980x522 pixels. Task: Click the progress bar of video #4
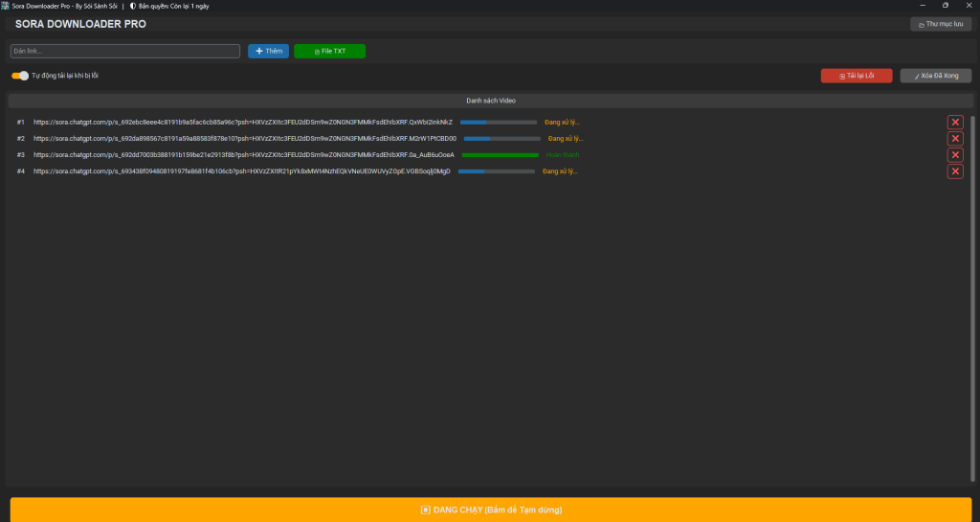click(497, 171)
